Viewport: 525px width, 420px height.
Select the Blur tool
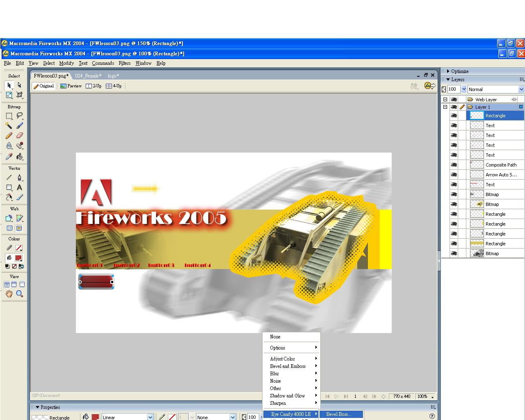pyautogui.click(x=9, y=146)
